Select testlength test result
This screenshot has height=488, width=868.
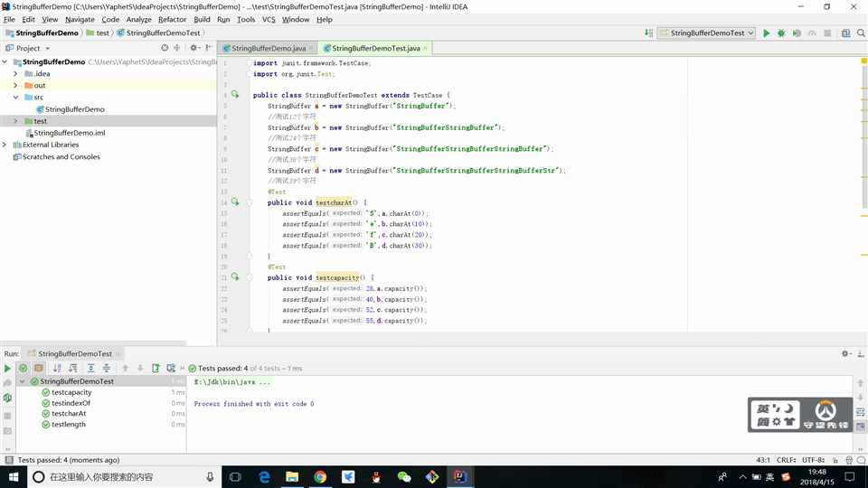point(69,425)
